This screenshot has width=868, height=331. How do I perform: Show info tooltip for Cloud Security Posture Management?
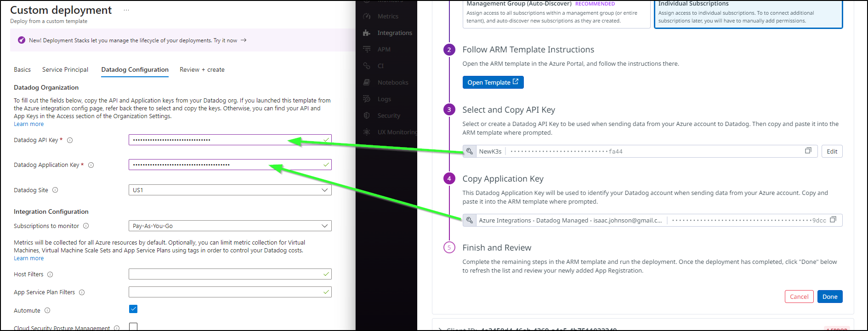coord(117,328)
